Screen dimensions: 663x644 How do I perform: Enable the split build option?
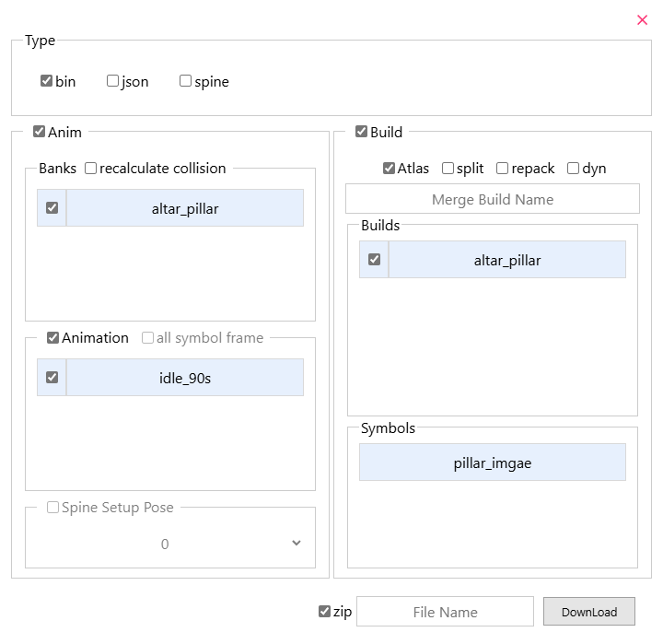[448, 169]
